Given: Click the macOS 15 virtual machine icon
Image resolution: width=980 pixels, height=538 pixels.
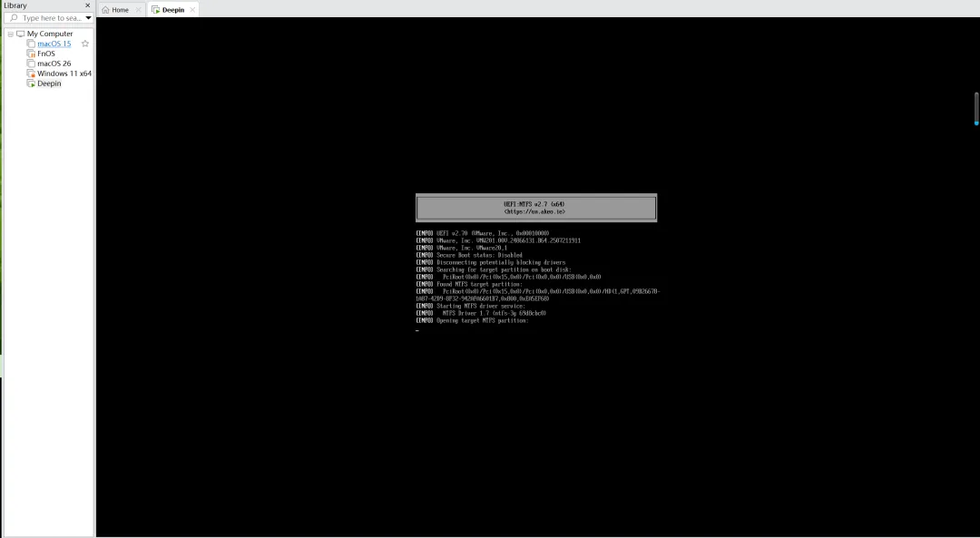Looking at the screenshot, I should click(x=31, y=44).
